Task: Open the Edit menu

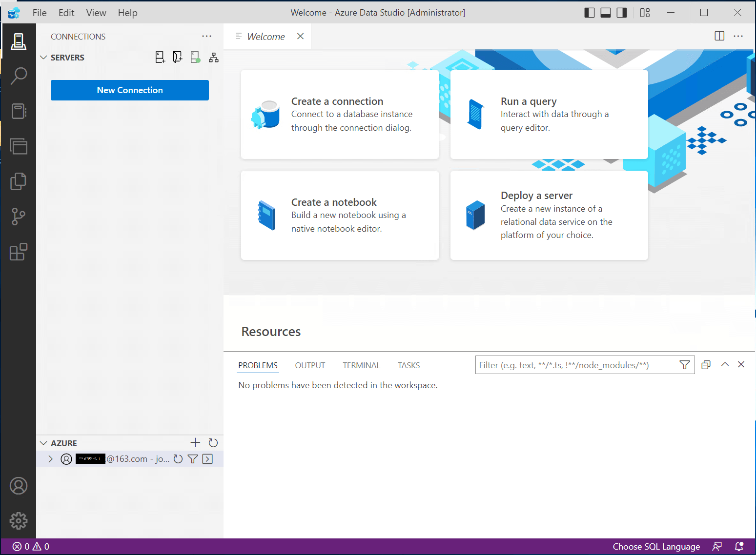Action: click(x=66, y=13)
